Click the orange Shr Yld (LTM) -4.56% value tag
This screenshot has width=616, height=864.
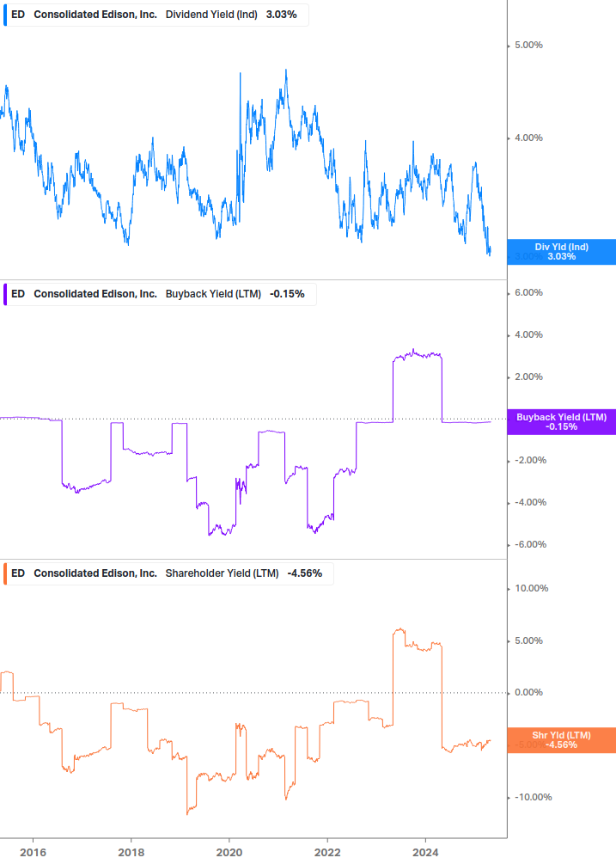point(562,740)
